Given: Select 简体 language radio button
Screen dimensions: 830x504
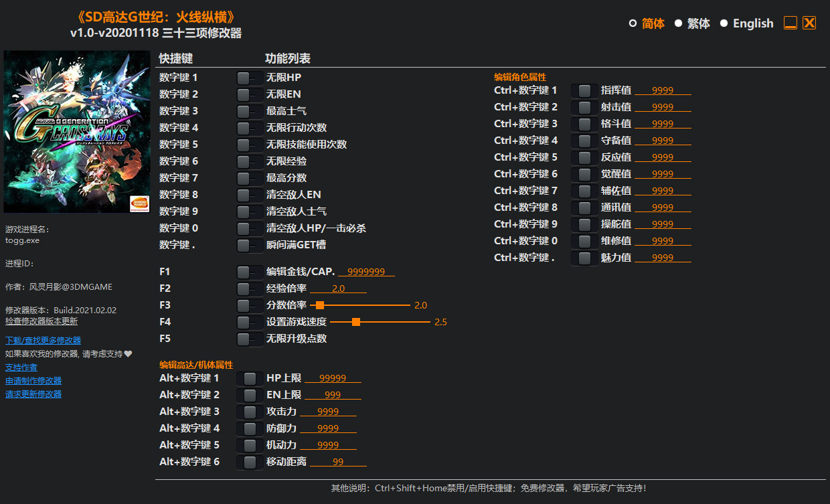Looking at the screenshot, I should (x=633, y=23).
